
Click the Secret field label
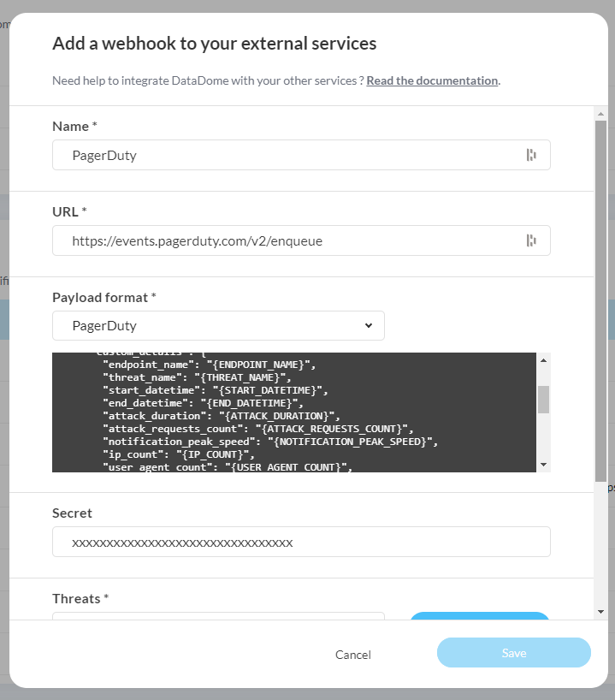pyautogui.click(x=72, y=513)
